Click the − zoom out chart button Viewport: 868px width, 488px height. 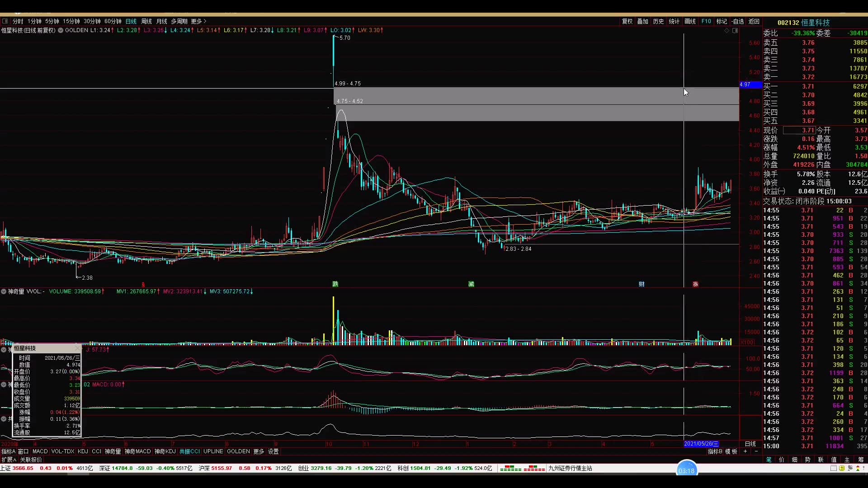coord(756,451)
